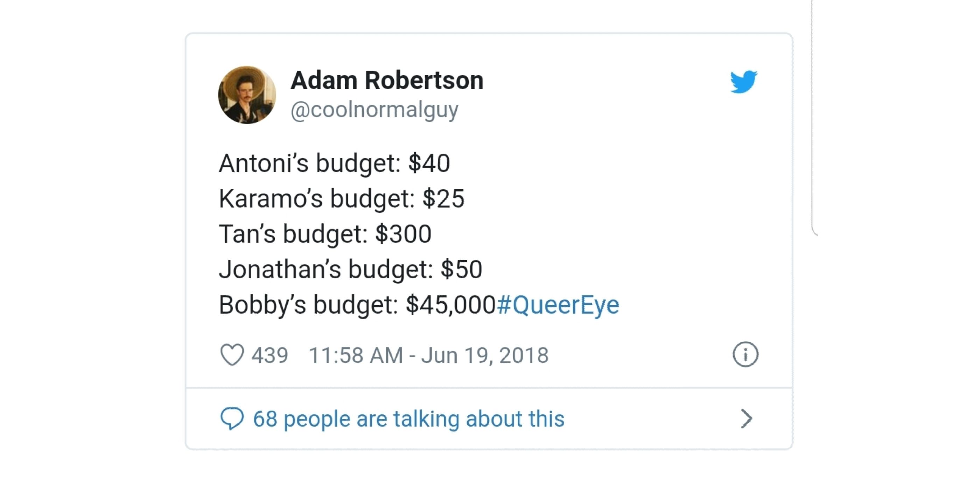This screenshot has height=490, width=980.
Task: Expand the conversation with the right chevron
Action: coord(747,418)
